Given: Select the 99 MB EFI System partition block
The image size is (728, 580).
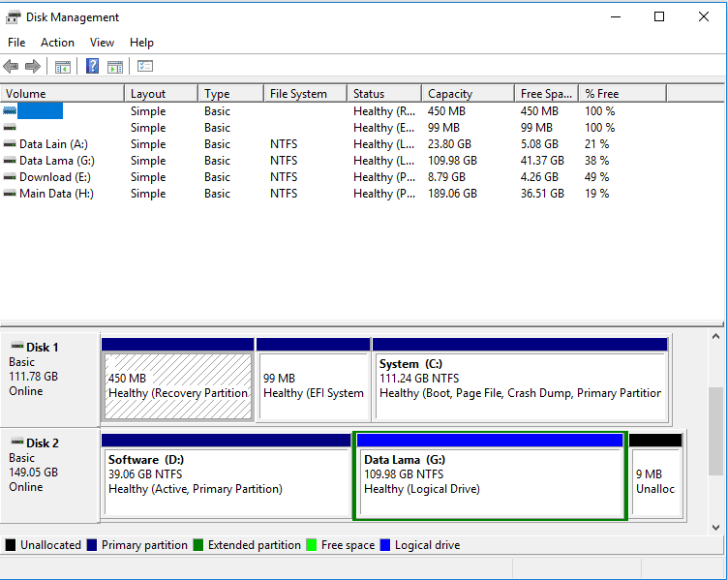Looking at the screenshot, I should coord(314,380).
